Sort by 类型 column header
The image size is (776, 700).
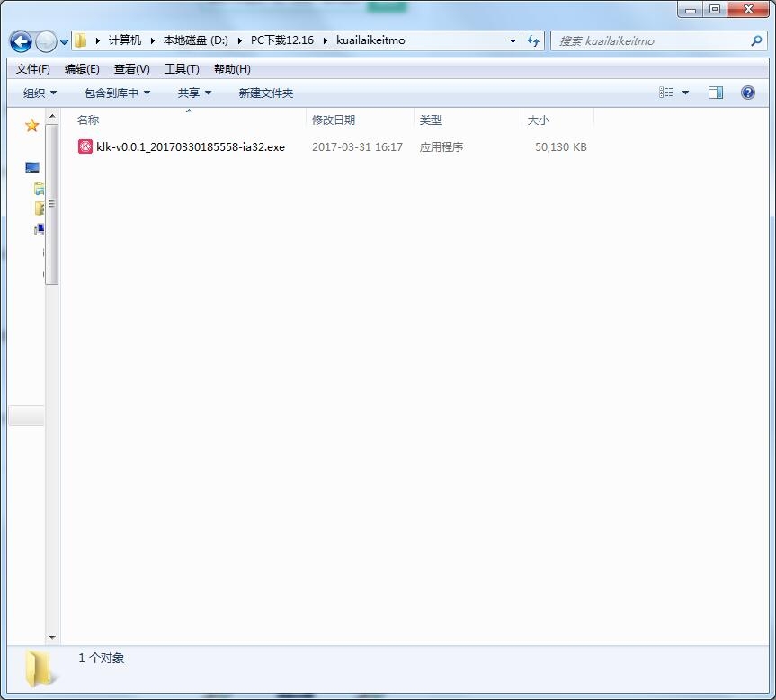tap(430, 120)
